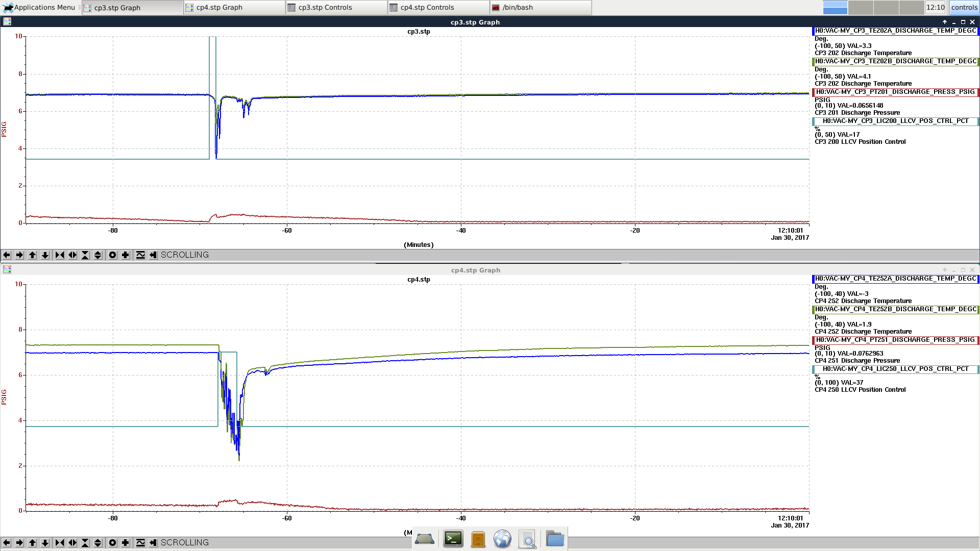Select CP3_TE202B_DISCHARGE_TEMP_DEGC legend entry
This screenshot has height=551, width=980.
[x=895, y=61]
